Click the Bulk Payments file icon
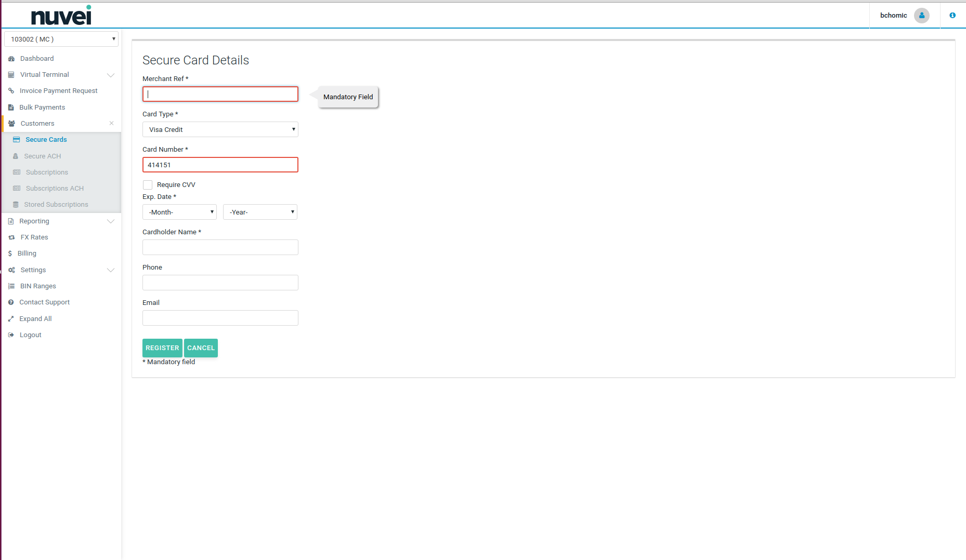The image size is (966, 560). tap(11, 108)
